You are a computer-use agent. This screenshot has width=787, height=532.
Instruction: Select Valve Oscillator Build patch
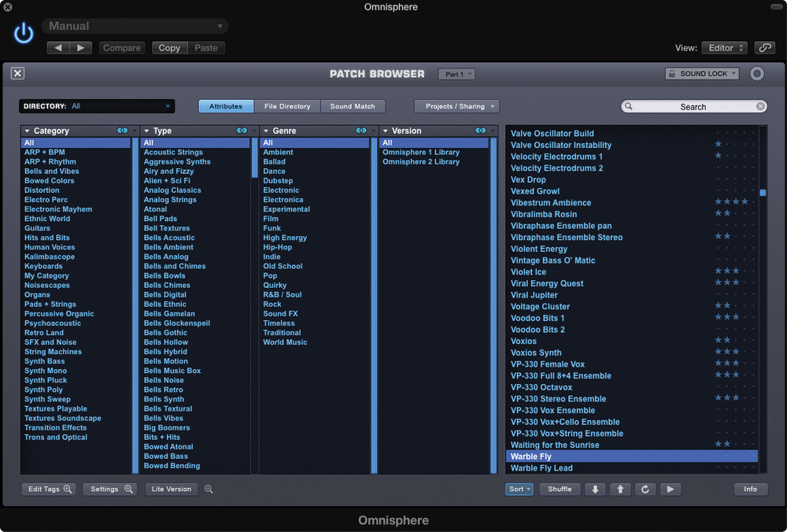coord(552,133)
